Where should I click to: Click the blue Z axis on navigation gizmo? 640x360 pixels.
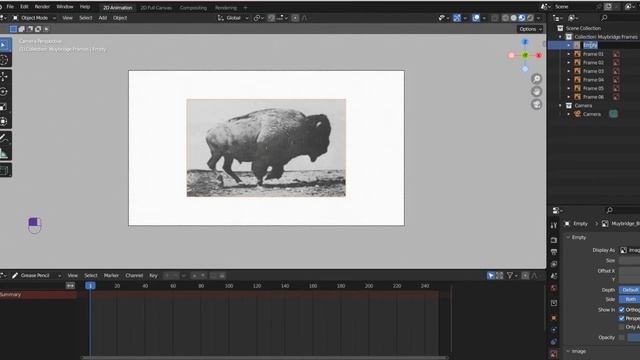(x=525, y=42)
